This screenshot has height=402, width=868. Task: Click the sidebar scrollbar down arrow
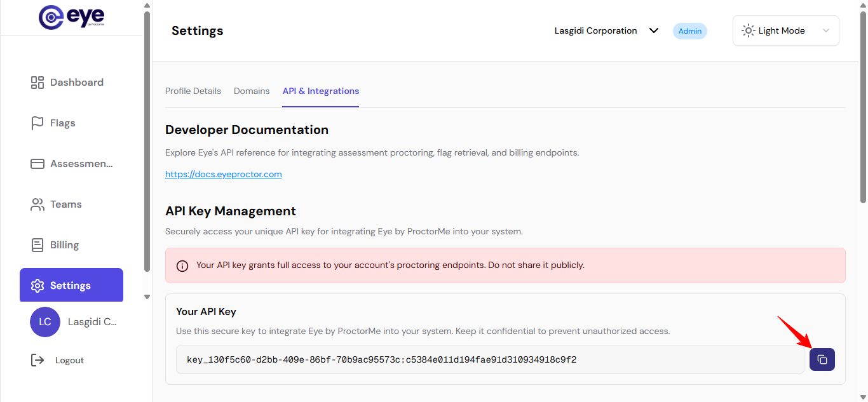click(147, 297)
